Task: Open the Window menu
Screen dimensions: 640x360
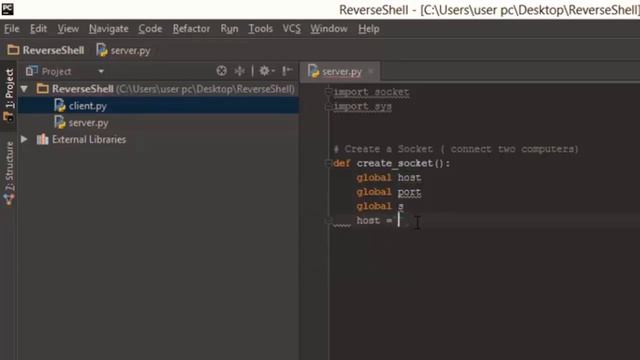Action: (x=329, y=29)
